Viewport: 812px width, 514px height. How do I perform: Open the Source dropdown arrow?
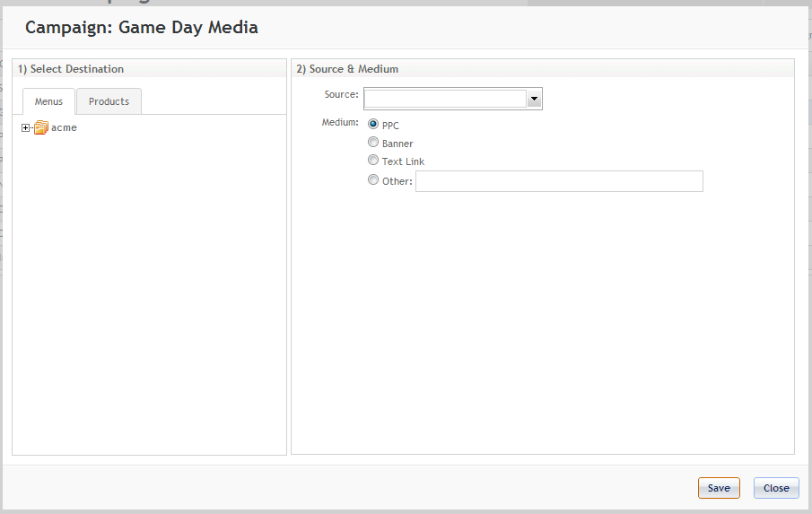(x=534, y=99)
